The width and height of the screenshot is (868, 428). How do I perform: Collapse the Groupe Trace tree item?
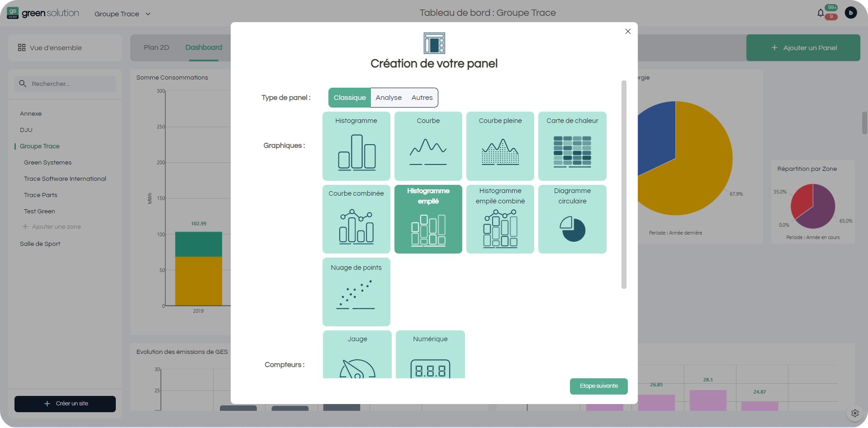[x=39, y=146]
